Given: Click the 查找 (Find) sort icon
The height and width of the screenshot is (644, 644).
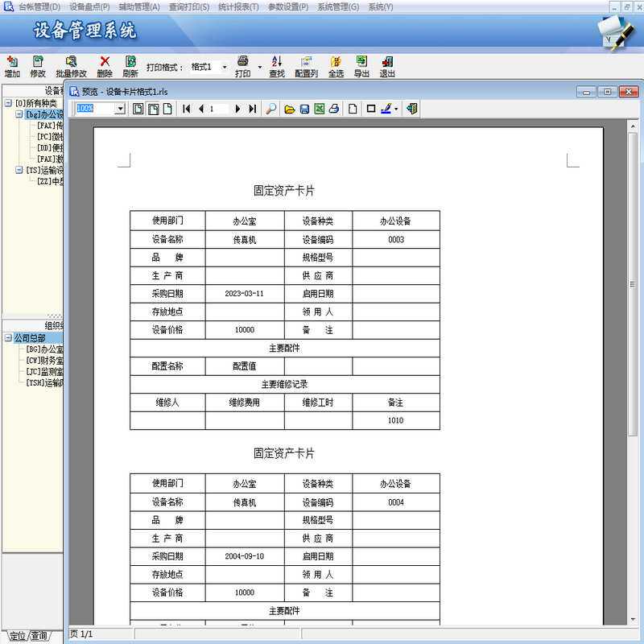Looking at the screenshot, I should click(x=277, y=67).
